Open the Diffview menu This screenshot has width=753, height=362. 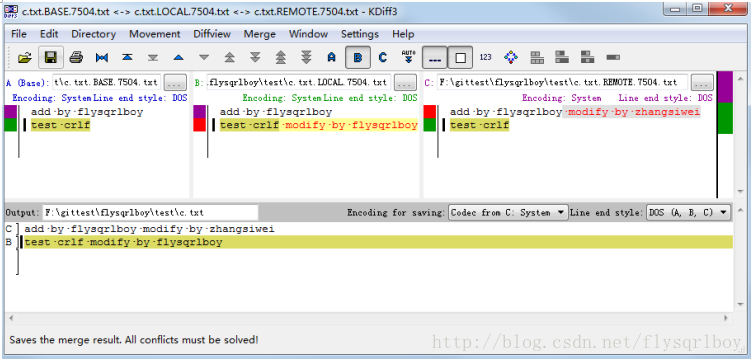[x=212, y=34]
